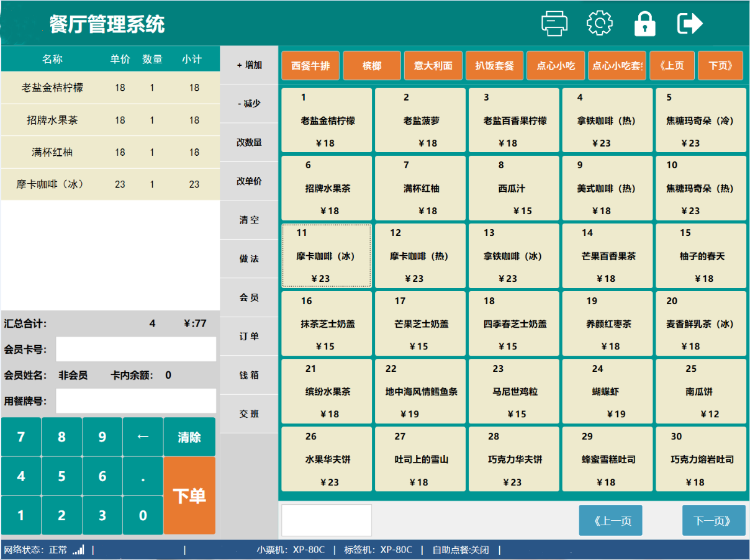Go to next product page 下一页》
The image size is (750, 560).
click(x=713, y=520)
